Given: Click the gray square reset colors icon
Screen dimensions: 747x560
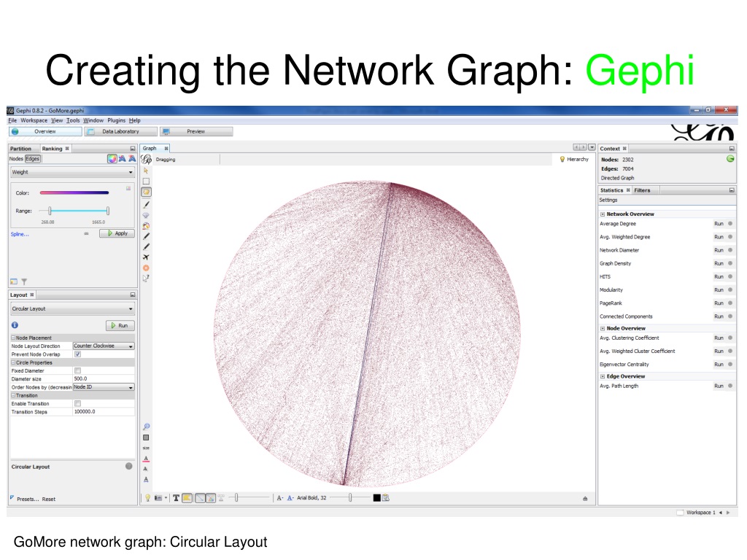Looking at the screenshot, I should [146, 437].
